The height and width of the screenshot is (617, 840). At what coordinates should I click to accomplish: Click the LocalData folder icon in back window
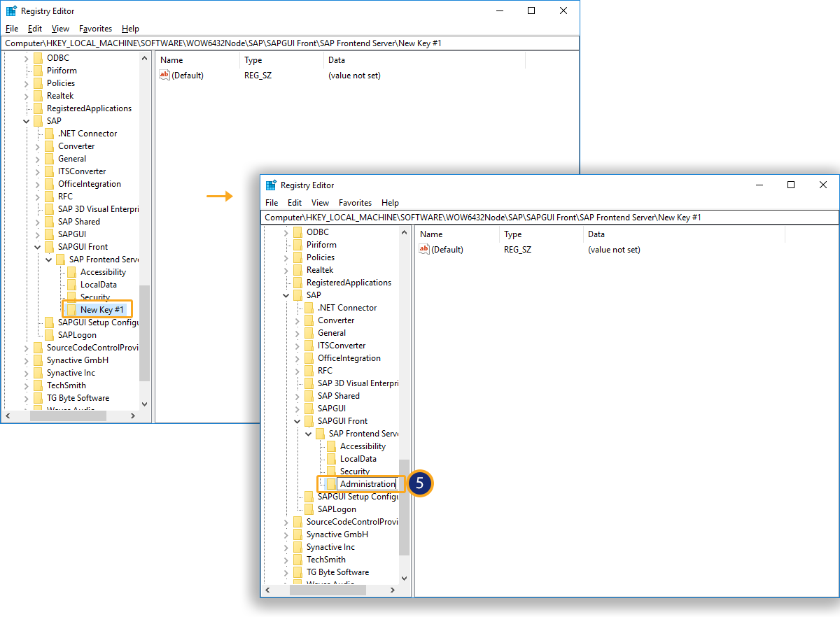click(x=71, y=285)
